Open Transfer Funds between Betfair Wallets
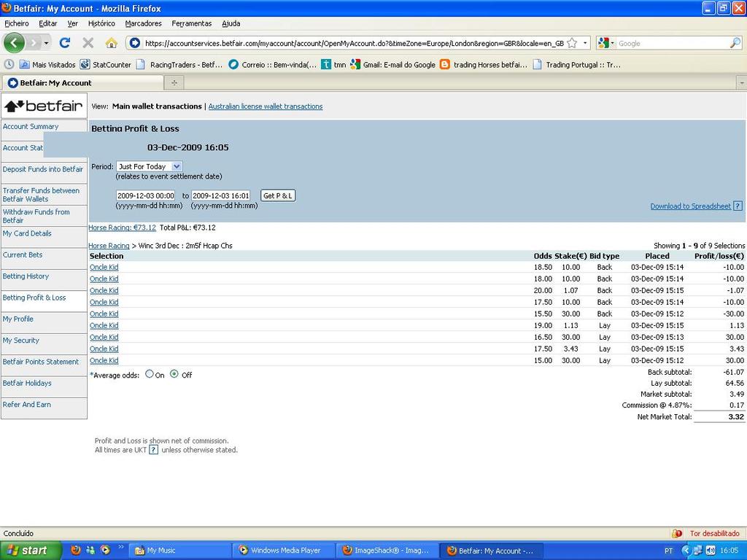747x560 pixels. pos(41,195)
